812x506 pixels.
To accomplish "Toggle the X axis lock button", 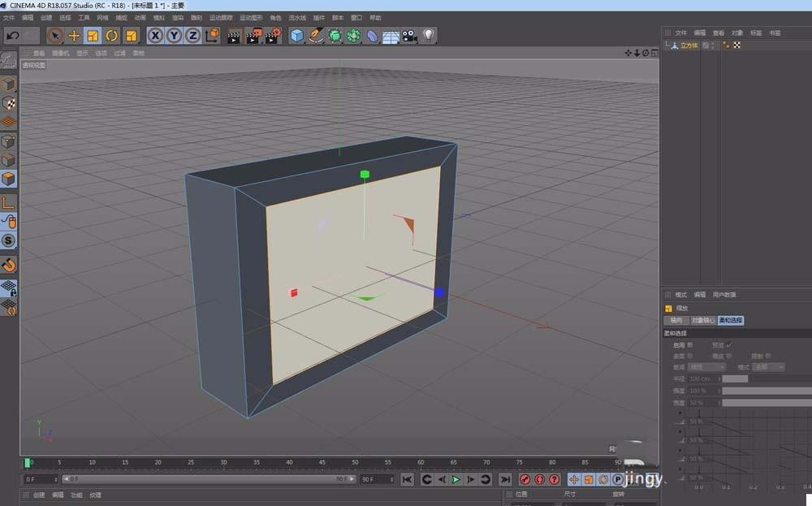I will click(x=154, y=35).
